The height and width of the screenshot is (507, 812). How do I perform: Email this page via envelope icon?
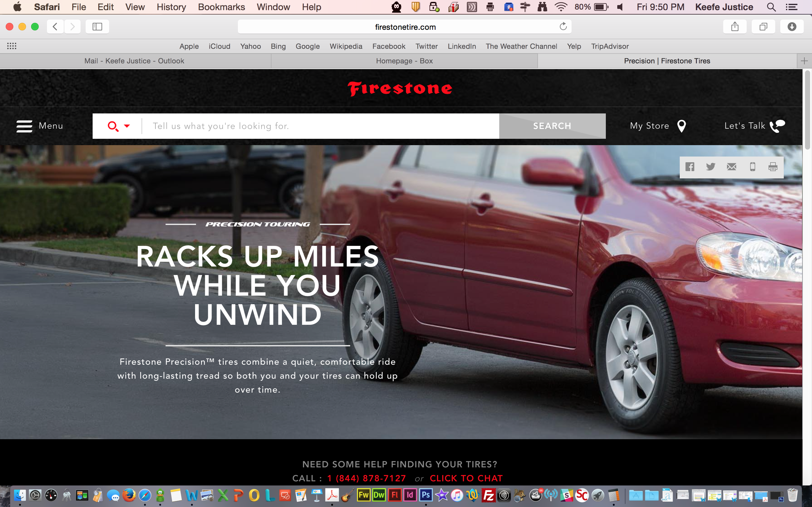pos(731,167)
